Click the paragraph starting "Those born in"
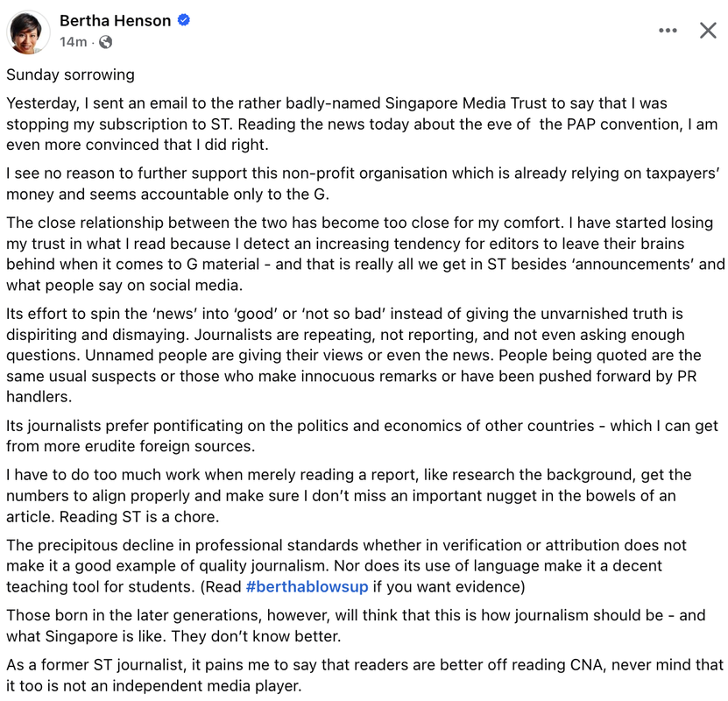This screenshot has height=701, width=728. pyautogui.click(x=350, y=626)
